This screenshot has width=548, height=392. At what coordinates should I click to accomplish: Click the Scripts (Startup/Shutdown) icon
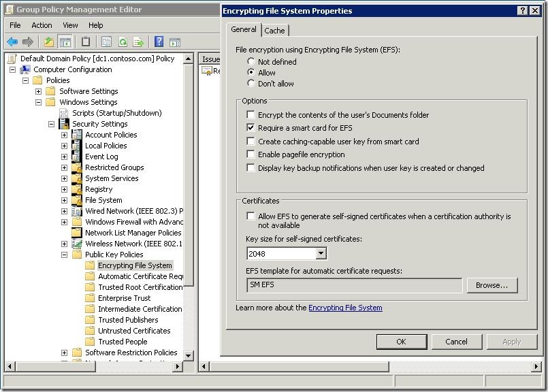64,113
